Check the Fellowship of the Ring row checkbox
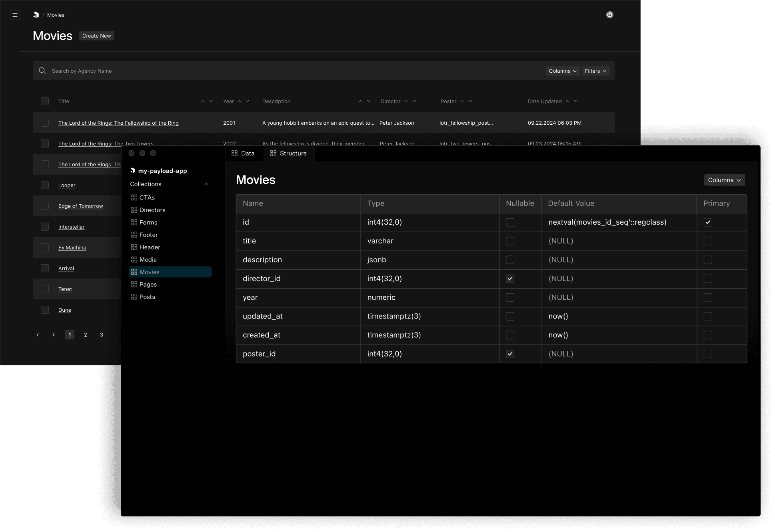775x532 pixels. [45, 123]
